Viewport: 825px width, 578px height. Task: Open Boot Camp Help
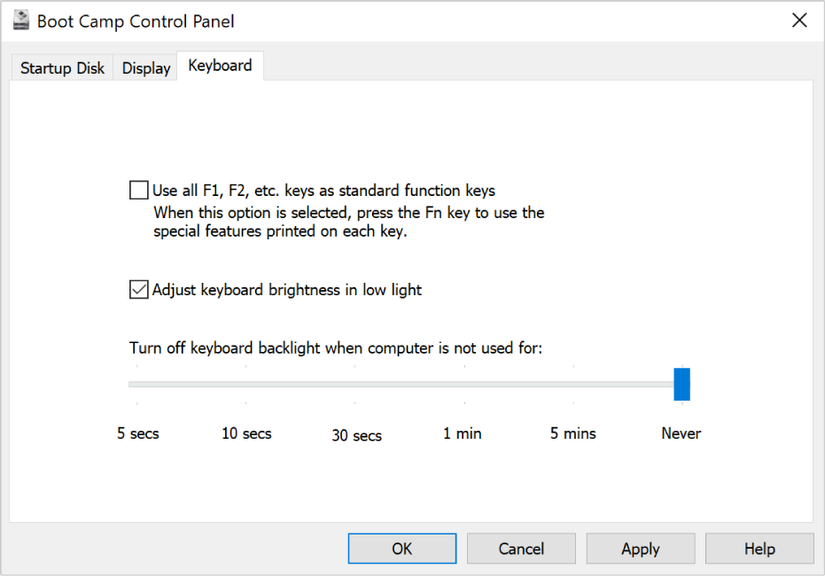point(759,548)
